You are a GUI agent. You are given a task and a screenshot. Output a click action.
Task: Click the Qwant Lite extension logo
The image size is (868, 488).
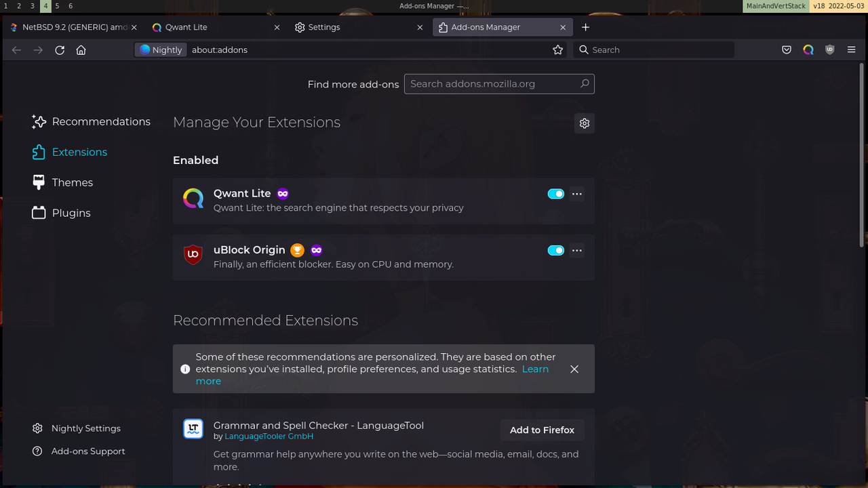(193, 199)
